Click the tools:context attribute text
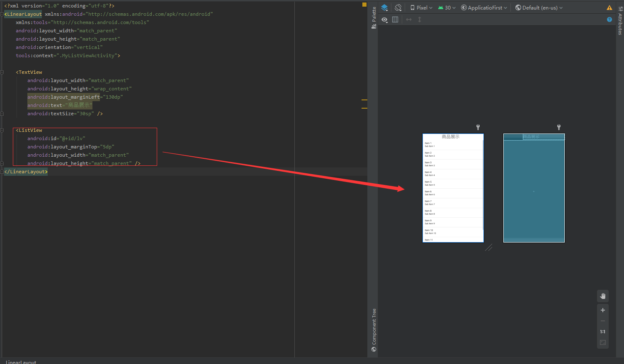The image size is (624, 364). click(68, 56)
